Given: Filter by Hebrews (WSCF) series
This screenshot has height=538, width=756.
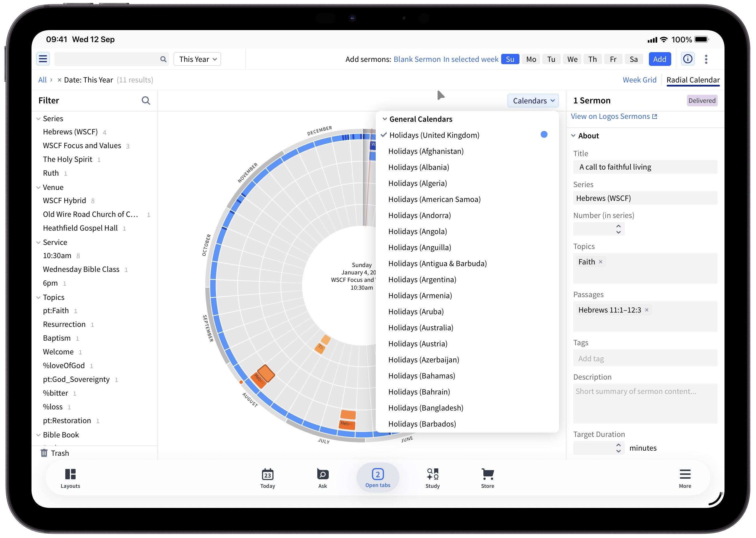Looking at the screenshot, I should coord(70,132).
